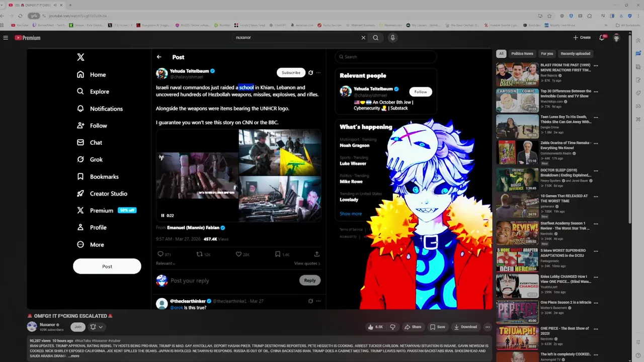This screenshot has width=644, height=362.
Task: Click the white Post button
Action: [x=107, y=266]
